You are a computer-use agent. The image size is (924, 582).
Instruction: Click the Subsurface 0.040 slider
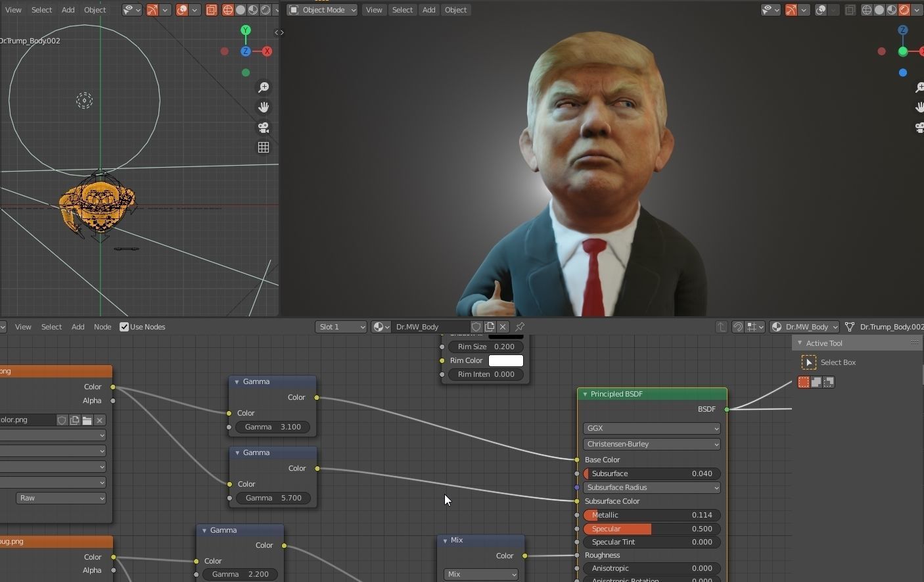[651, 473]
